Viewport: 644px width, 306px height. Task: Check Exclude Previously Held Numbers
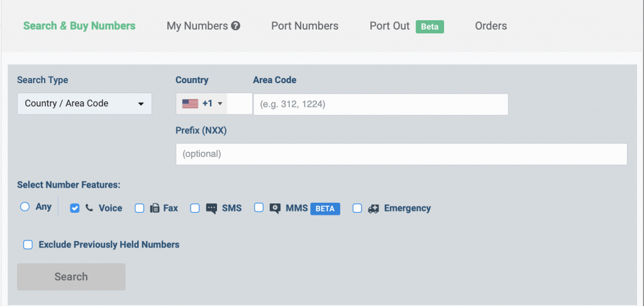28,245
